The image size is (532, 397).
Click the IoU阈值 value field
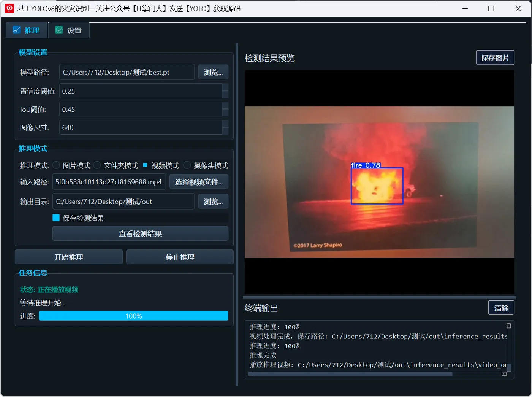click(141, 110)
